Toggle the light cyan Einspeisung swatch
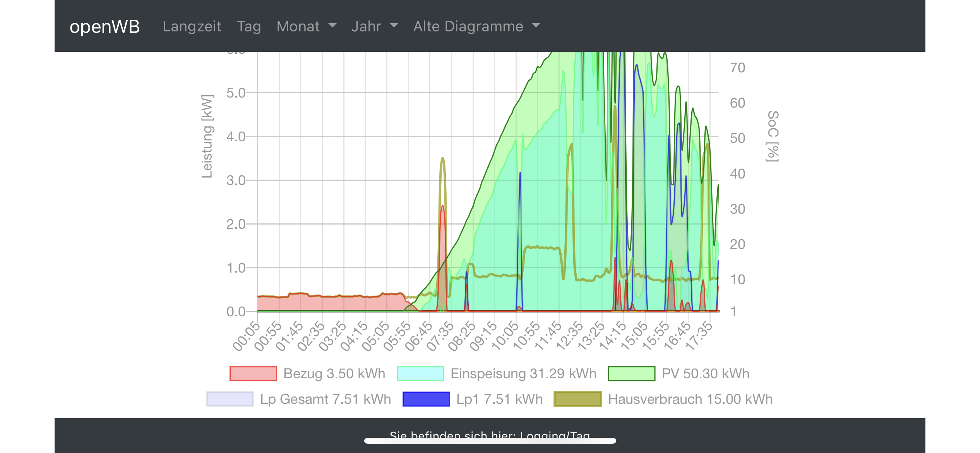980x453 pixels. pos(420,374)
